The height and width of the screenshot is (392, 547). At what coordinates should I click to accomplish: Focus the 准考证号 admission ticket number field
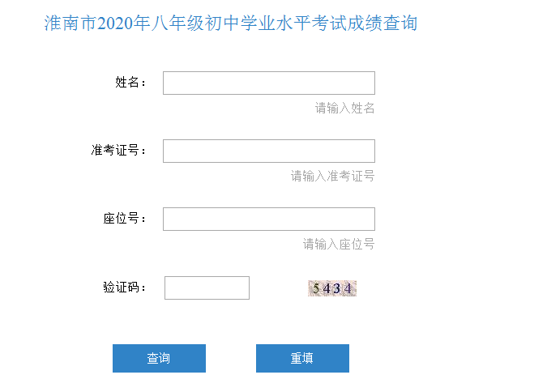(x=268, y=151)
